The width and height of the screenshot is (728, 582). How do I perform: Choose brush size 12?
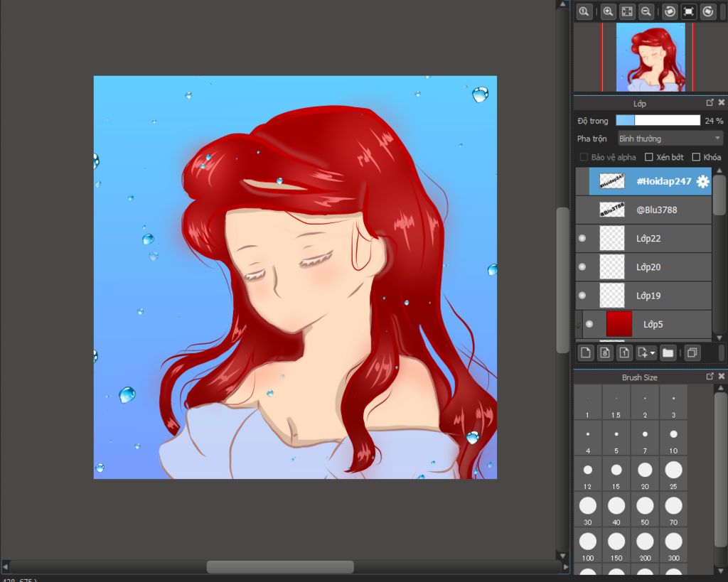588,474
